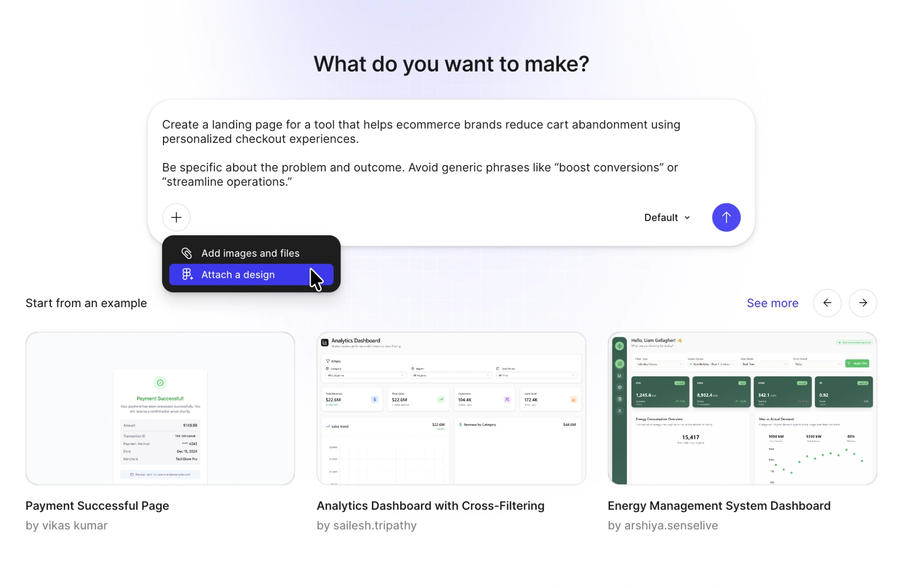910x588 pixels.
Task: Click Analytics Dashboard logo icon in thumbnail
Action: 325,343
